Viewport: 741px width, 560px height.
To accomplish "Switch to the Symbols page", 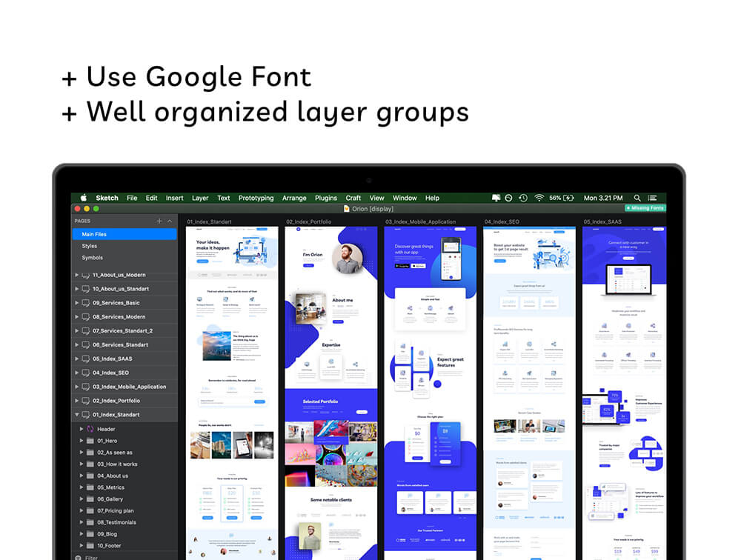I will pos(92,258).
